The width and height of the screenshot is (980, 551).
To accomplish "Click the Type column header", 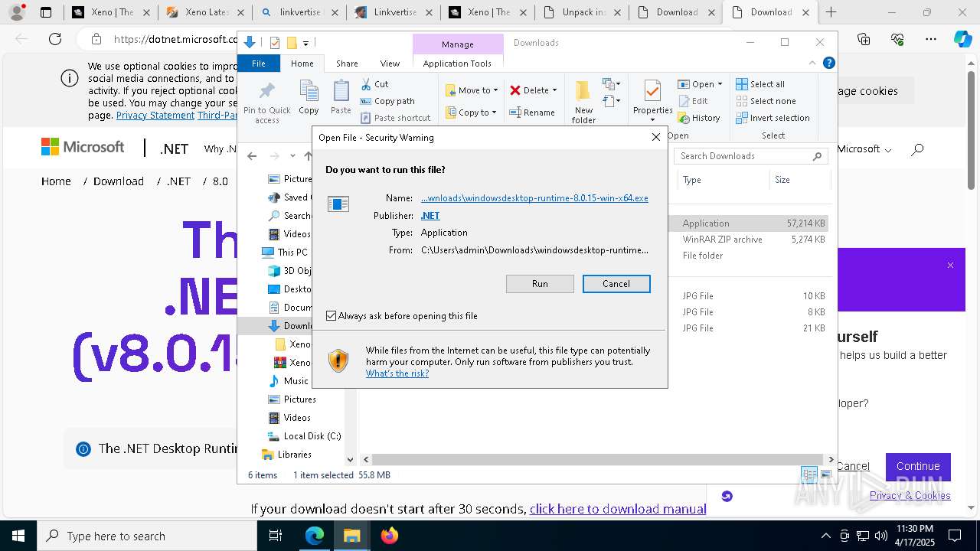I will point(724,180).
